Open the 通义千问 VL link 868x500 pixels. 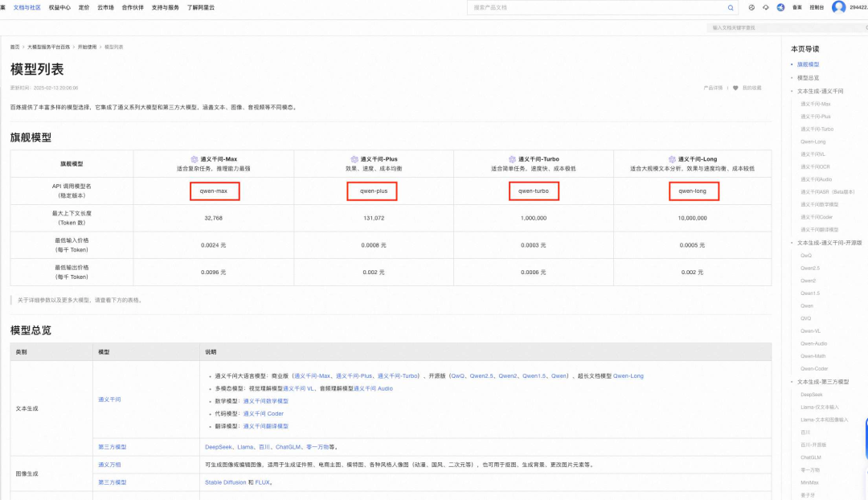[298, 389]
